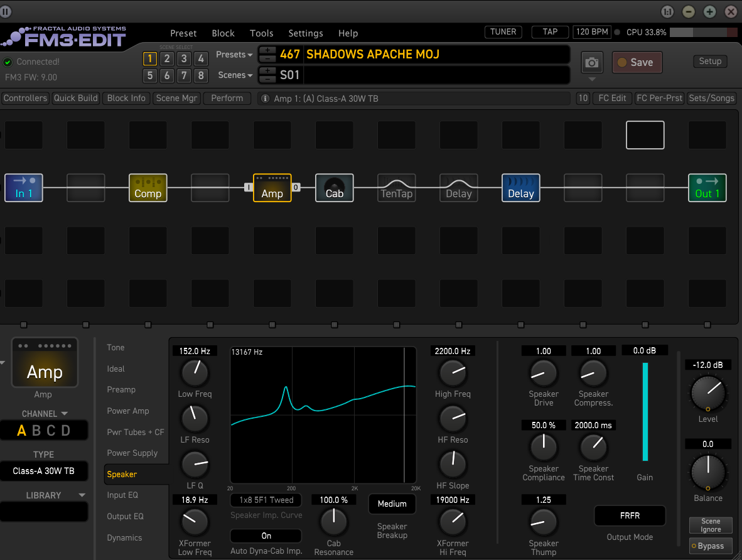Select scene 3 in Scene Select
Image resolution: width=742 pixels, height=560 pixels.
[x=183, y=59]
